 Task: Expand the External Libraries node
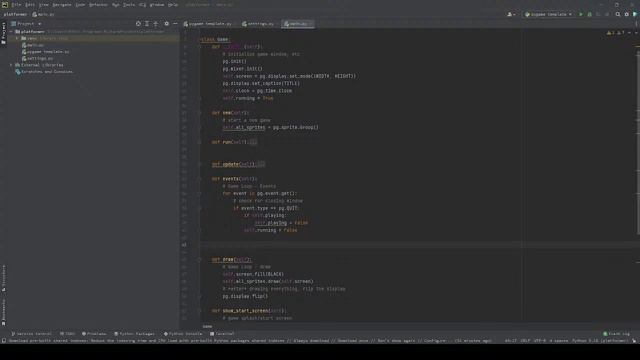tap(11, 65)
